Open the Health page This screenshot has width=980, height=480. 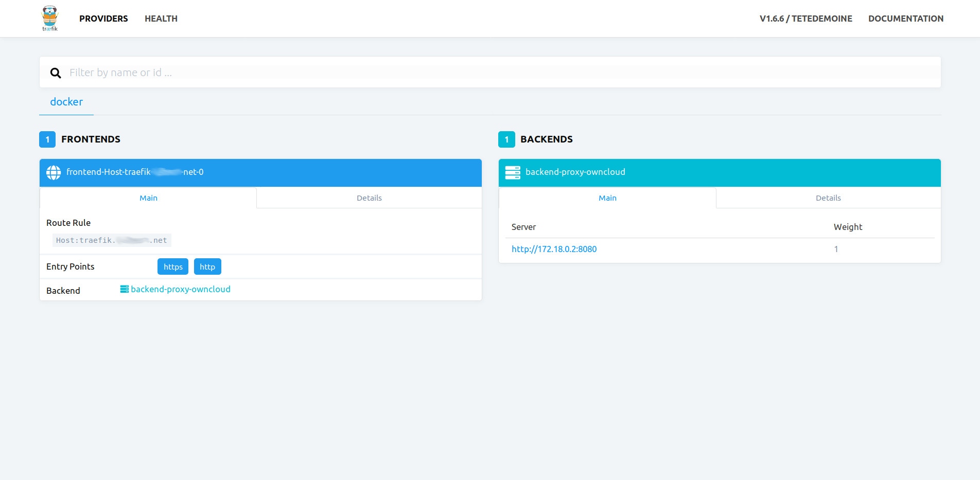[x=161, y=19]
